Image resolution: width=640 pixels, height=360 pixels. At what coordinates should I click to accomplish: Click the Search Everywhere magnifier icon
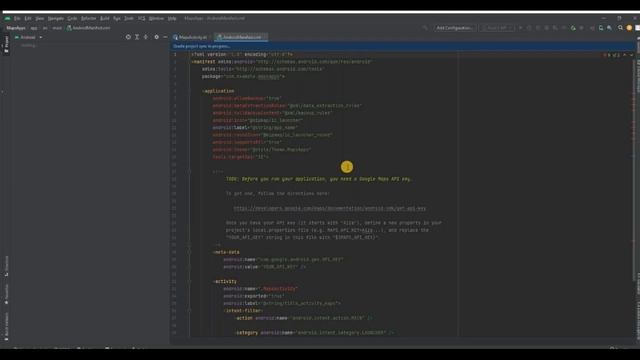pos(620,28)
